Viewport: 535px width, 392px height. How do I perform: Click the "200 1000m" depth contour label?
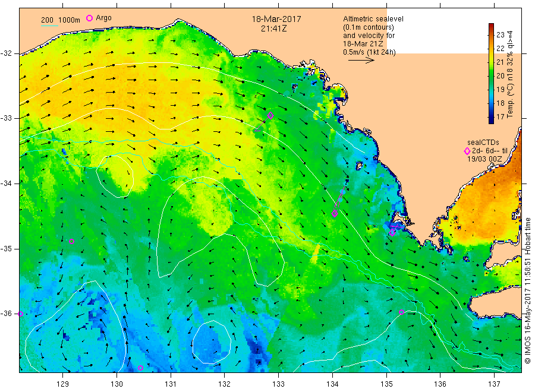(61, 20)
